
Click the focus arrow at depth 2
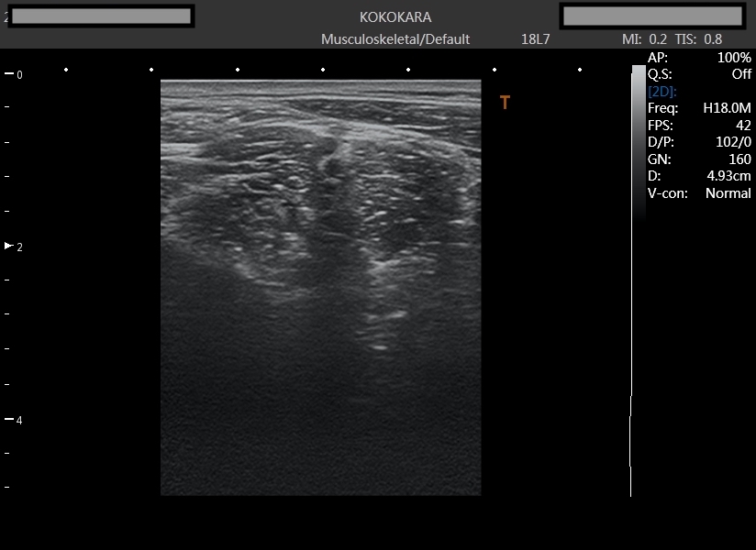tap(8, 246)
